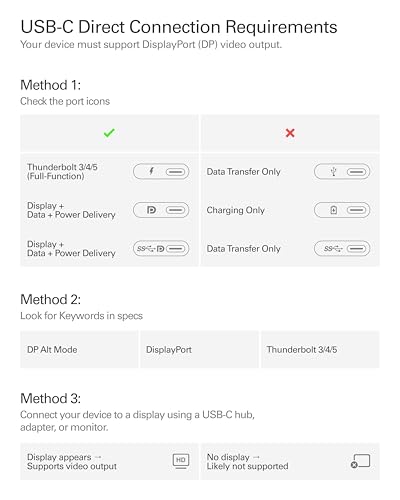Screen dimensions: 400x500
Task: Click the Charging Only label
Action: coord(236,210)
